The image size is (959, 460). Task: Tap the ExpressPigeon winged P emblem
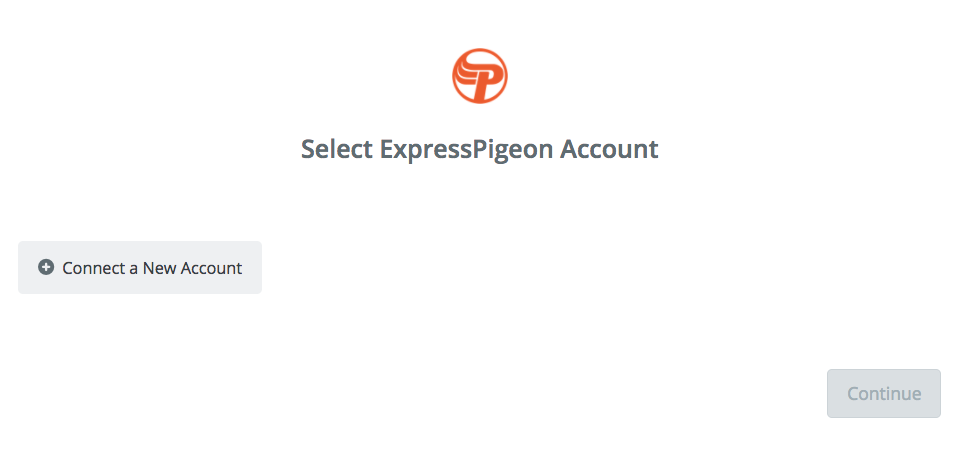[480, 76]
